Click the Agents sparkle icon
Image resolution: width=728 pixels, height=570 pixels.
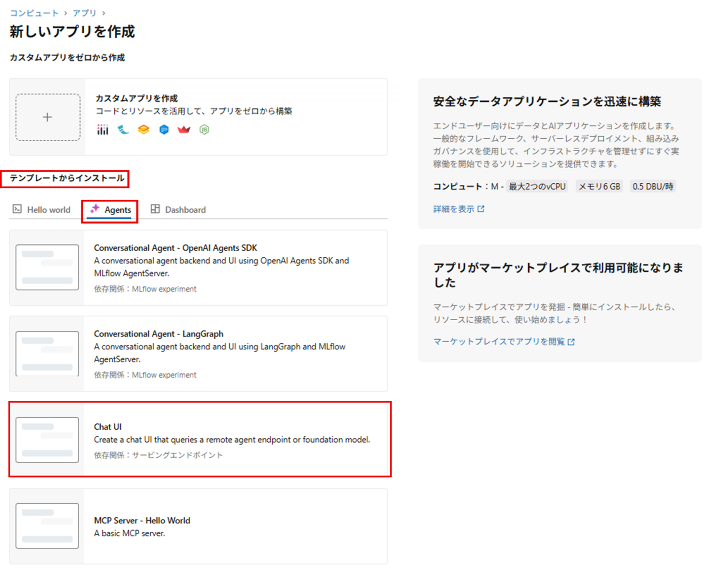[94, 209]
